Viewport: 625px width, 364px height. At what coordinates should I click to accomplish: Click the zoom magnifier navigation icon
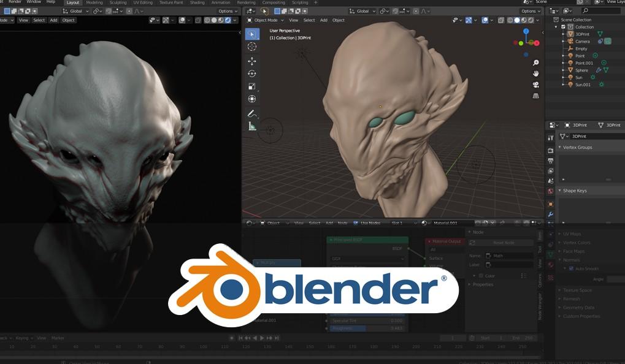tap(535, 63)
